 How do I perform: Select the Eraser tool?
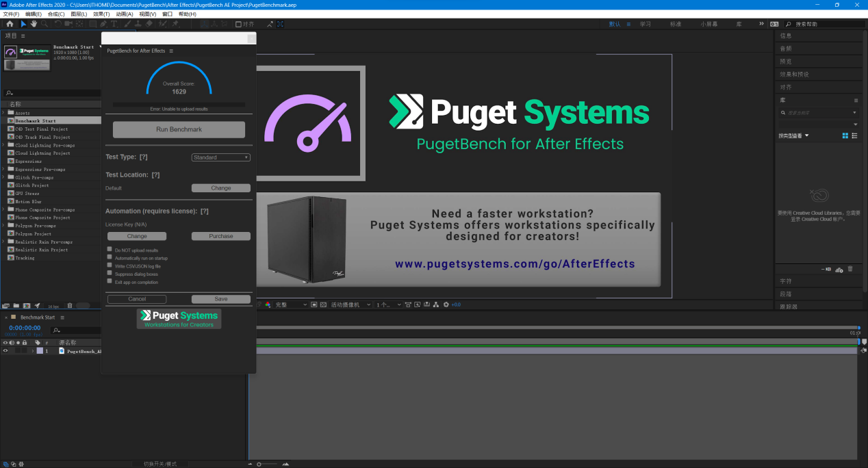click(x=149, y=24)
